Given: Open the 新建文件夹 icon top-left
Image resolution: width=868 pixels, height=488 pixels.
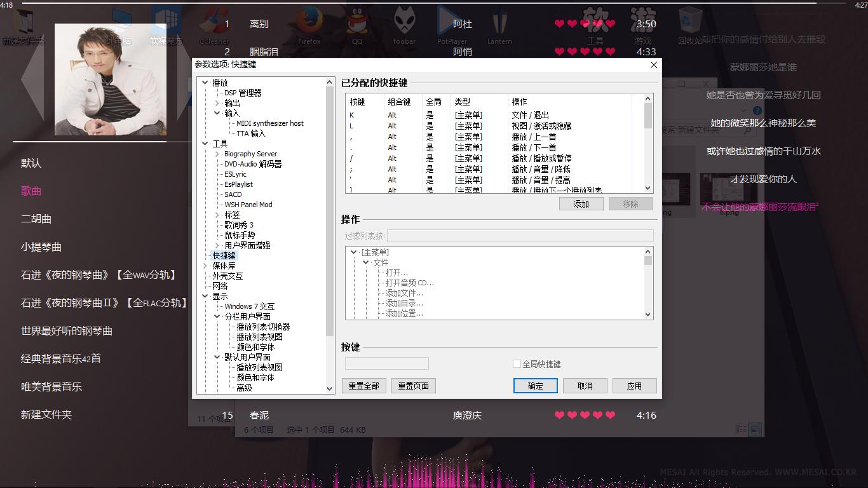Looking at the screenshot, I should tap(25, 19).
